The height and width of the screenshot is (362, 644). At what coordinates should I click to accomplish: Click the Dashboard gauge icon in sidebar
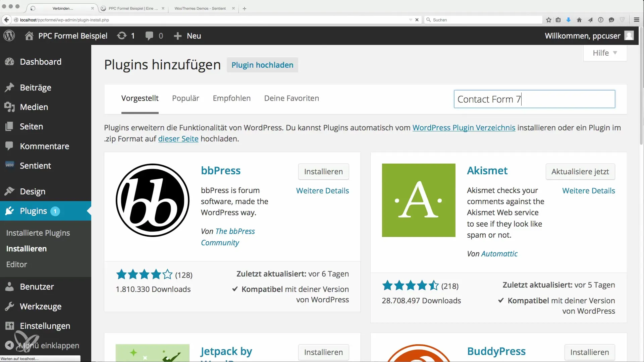pyautogui.click(x=9, y=62)
